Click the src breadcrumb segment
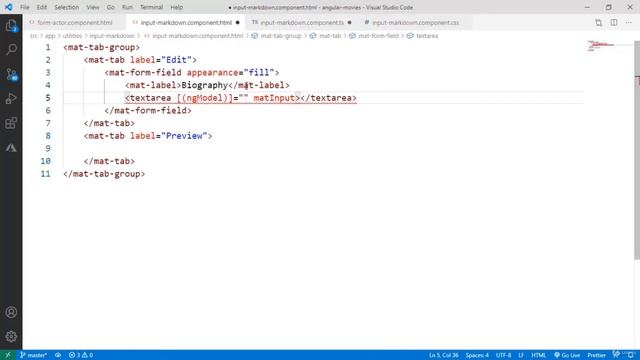The width and height of the screenshot is (640, 360). coord(33,36)
